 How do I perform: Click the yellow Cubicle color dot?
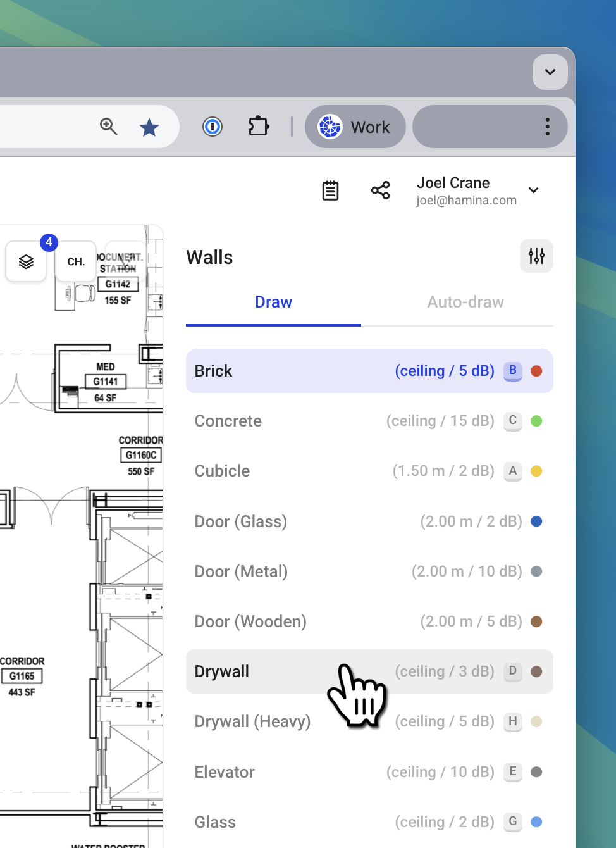tap(536, 471)
